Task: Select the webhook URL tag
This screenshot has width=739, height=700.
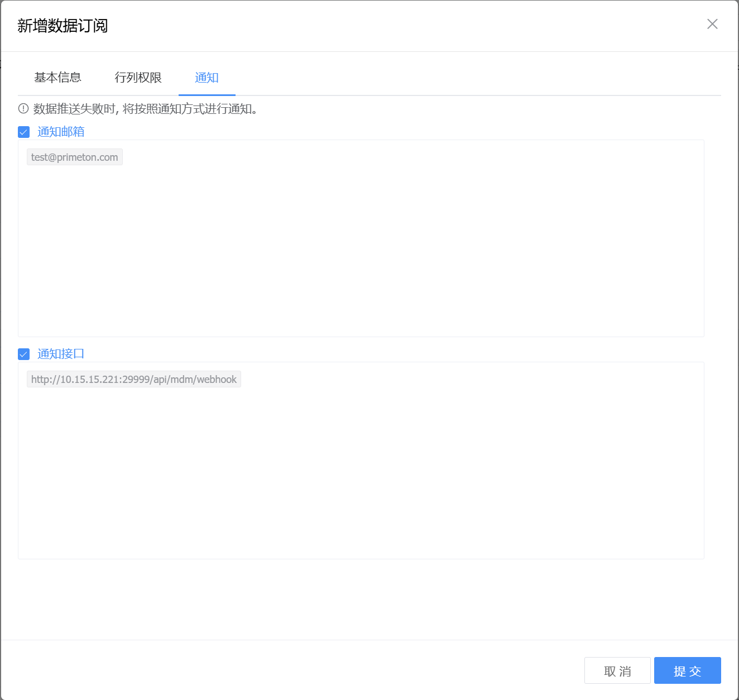Action: pos(134,380)
